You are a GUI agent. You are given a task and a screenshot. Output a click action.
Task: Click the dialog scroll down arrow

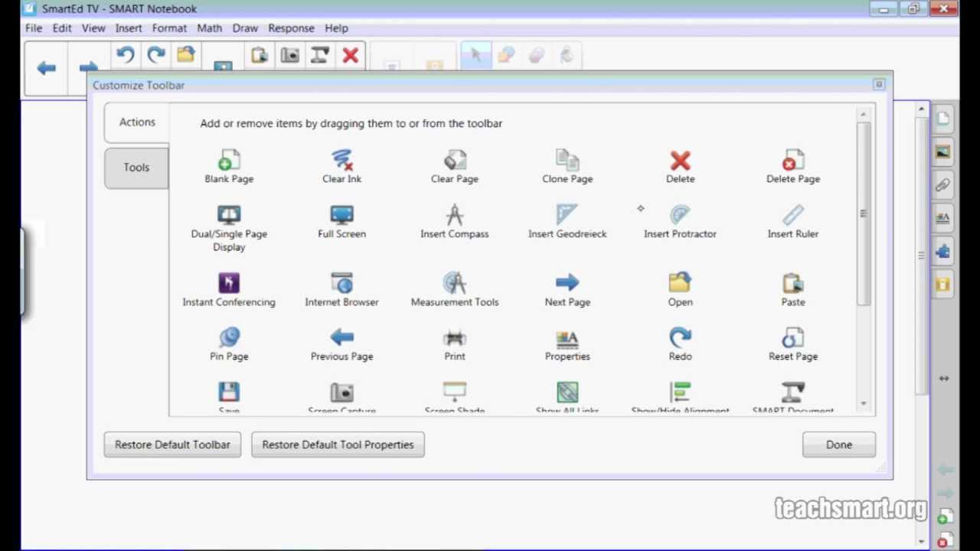coord(864,403)
